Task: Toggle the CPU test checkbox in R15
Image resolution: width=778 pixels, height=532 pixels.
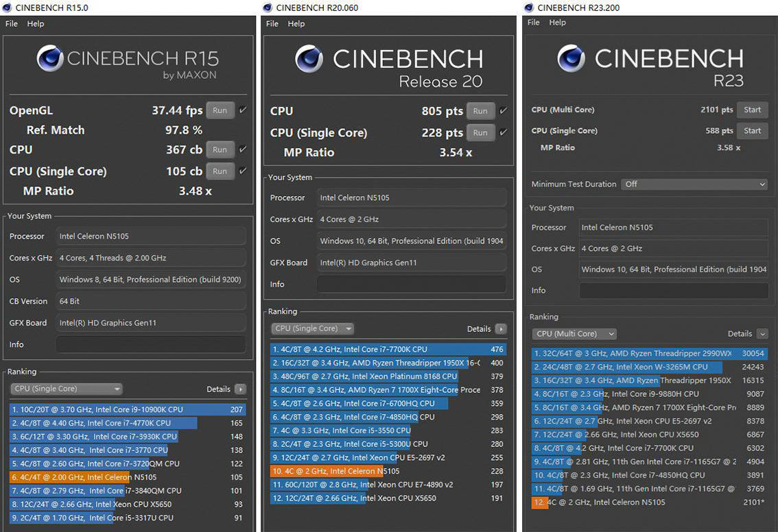Action: pos(243,149)
